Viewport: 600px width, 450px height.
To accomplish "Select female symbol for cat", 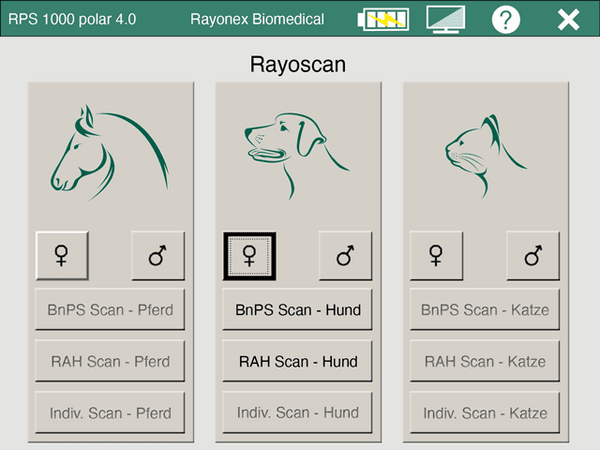I will (x=436, y=256).
